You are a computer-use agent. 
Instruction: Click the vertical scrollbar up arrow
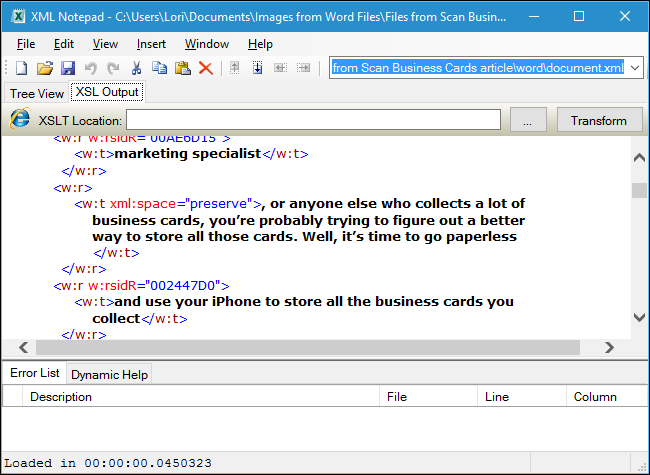point(640,157)
